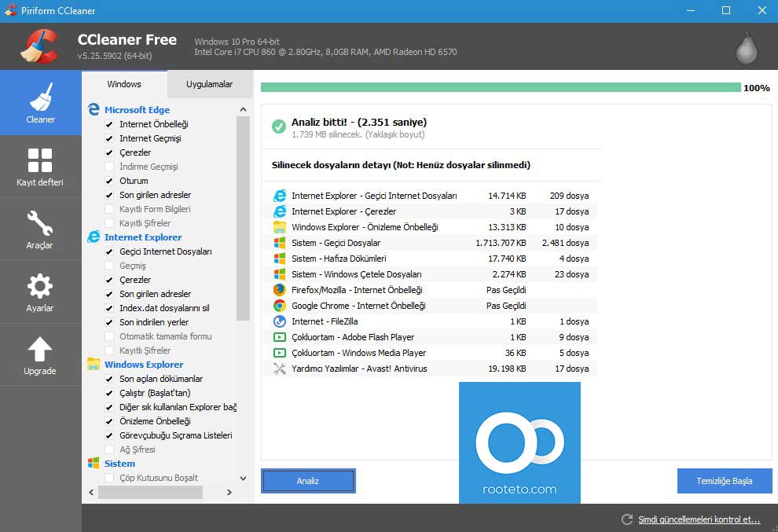Screen dimensions: 778x532
Task: Maximize the CCleaner window
Action: (726, 10)
